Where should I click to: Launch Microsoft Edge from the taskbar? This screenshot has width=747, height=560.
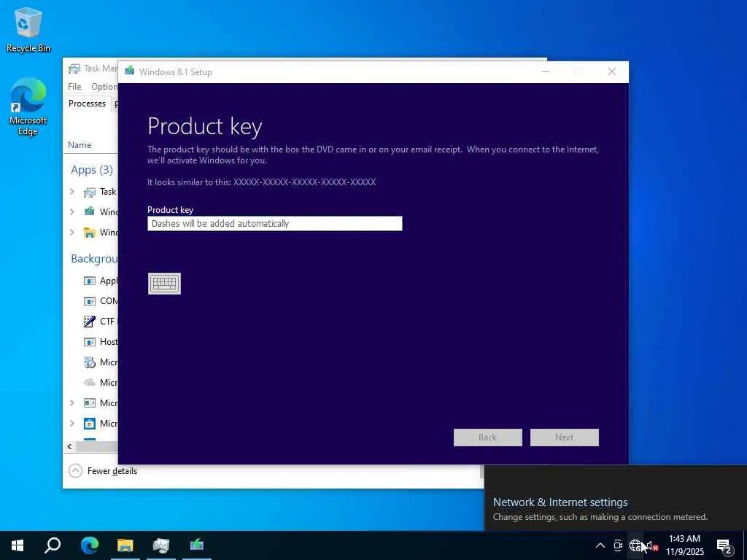89,545
